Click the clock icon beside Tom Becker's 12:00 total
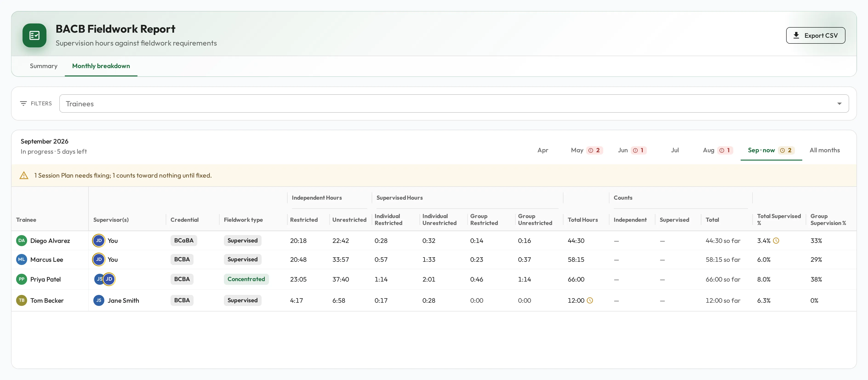 (x=590, y=300)
